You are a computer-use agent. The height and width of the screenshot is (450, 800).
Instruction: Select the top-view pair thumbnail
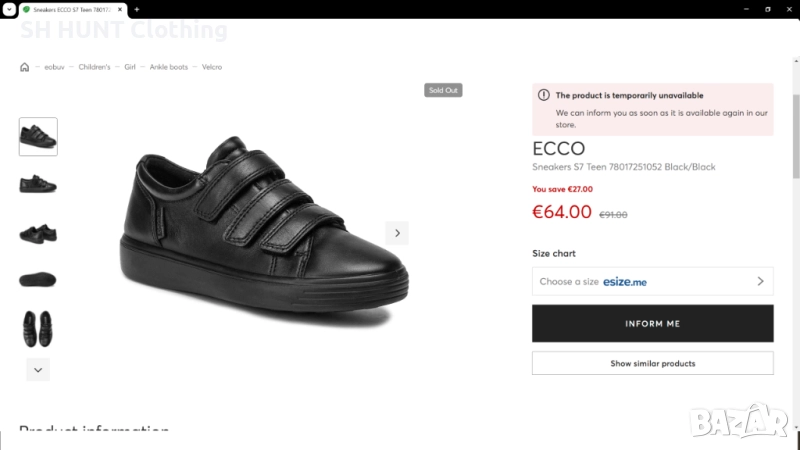click(38, 328)
